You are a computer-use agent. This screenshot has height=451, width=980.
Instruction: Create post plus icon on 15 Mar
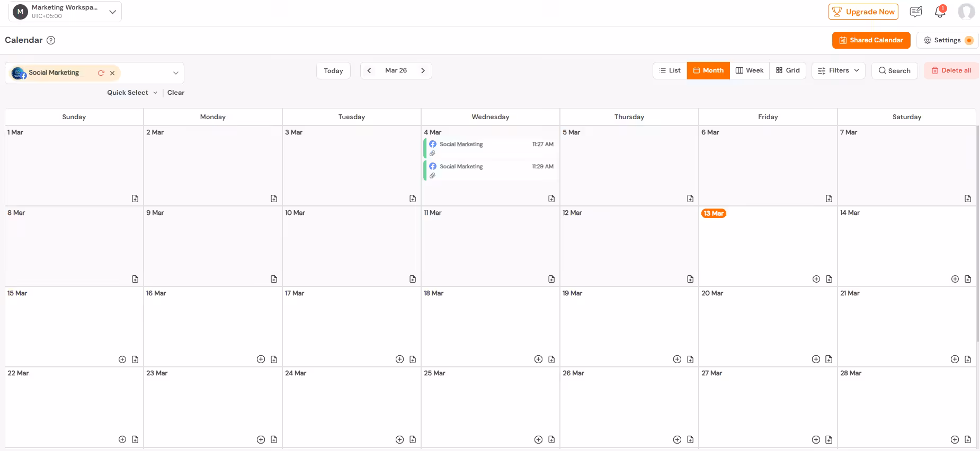pyautogui.click(x=122, y=359)
